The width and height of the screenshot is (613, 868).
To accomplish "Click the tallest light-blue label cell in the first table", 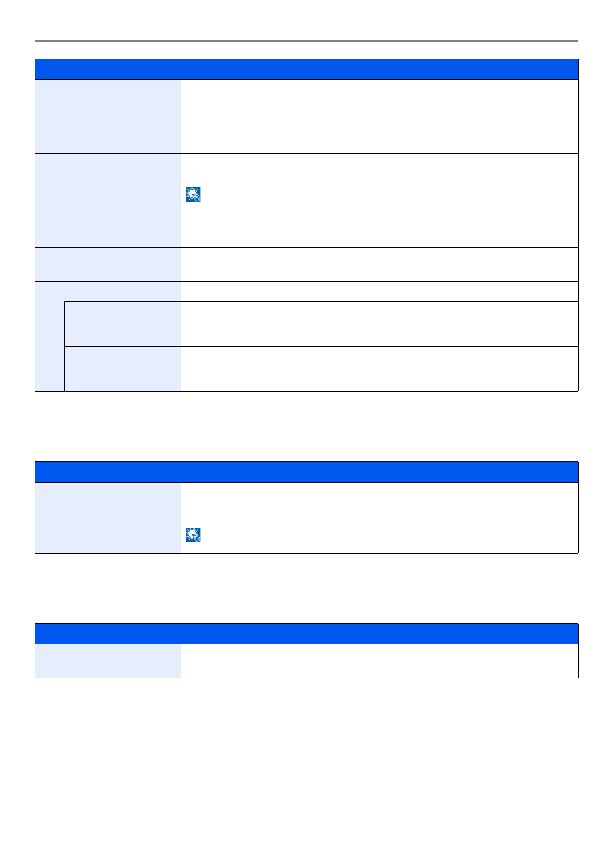I will coord(108,116).
